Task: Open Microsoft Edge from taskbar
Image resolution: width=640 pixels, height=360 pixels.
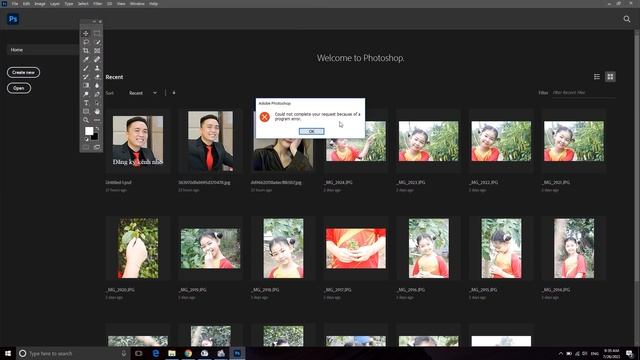Action: pos(156,353)
